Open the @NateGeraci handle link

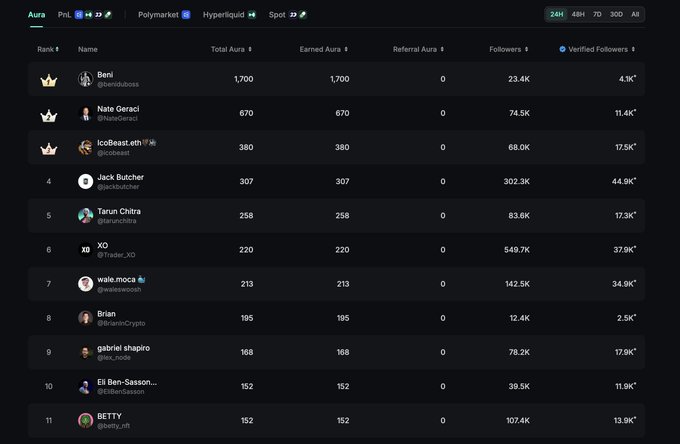click(117, 118)
